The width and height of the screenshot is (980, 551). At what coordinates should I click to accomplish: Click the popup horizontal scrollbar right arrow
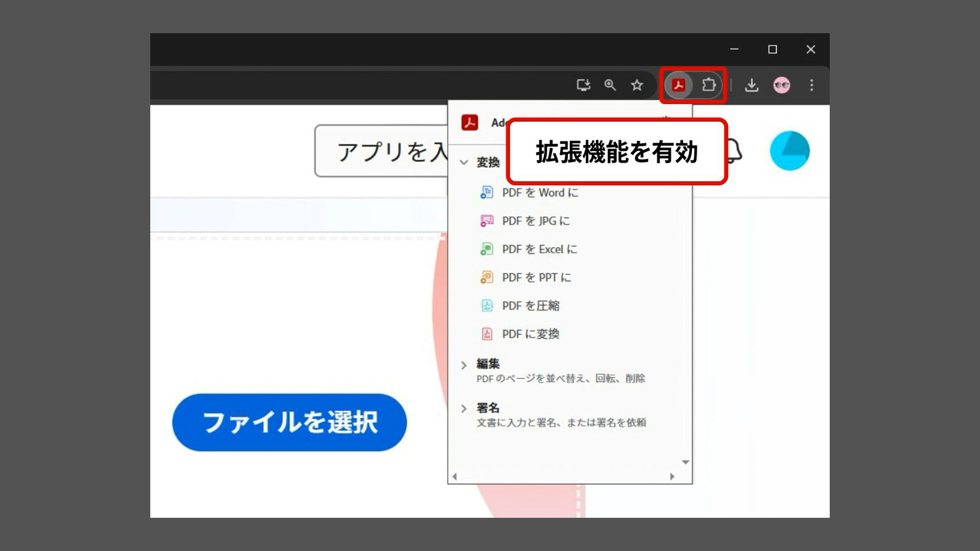coord(672,476)
